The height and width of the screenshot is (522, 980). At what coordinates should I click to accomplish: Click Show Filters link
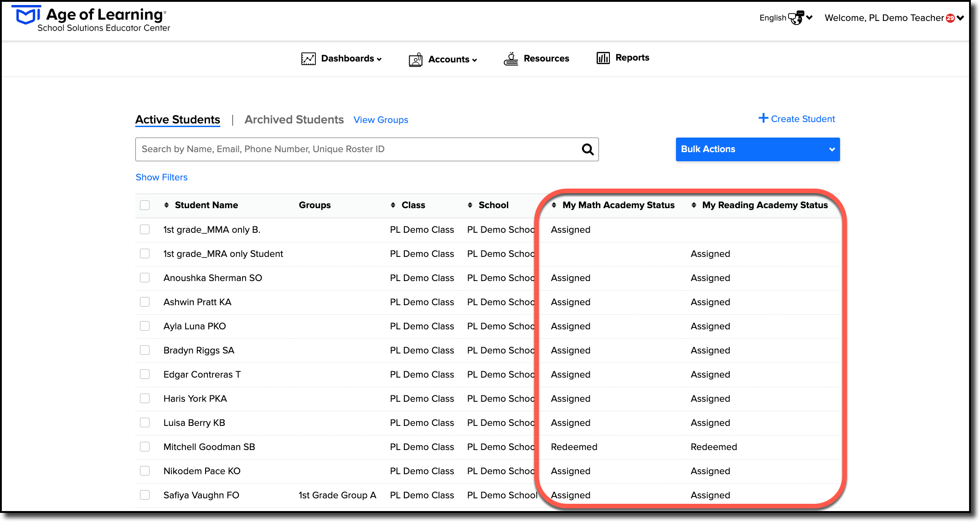click(x=161, y=178)
